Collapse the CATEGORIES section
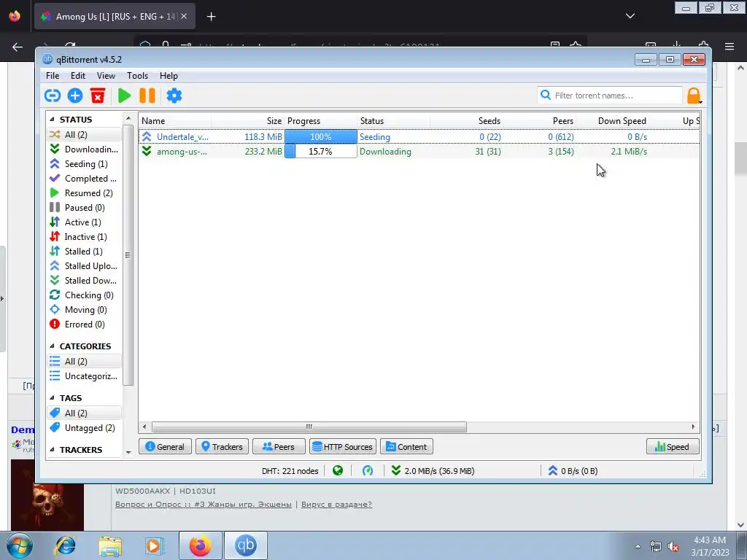This screenshot has width=747, height=560. [x=52, y=346]
